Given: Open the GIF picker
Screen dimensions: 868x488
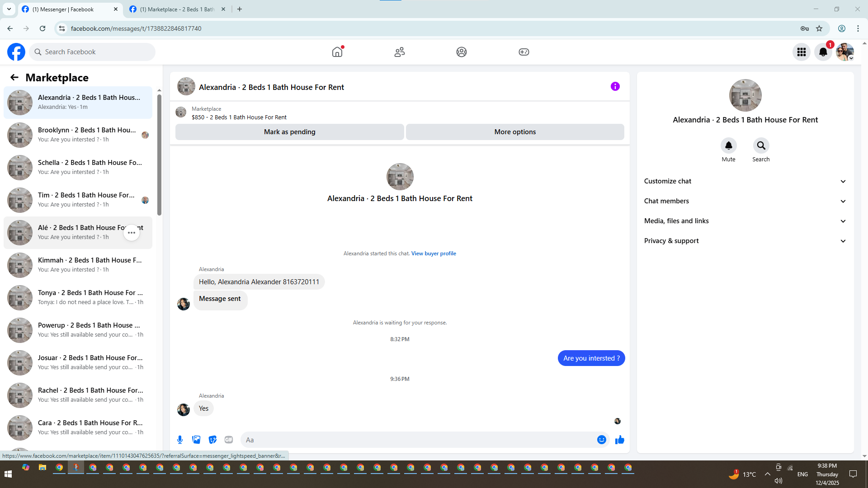Looking at the screenshot, I should click(229, 440).
